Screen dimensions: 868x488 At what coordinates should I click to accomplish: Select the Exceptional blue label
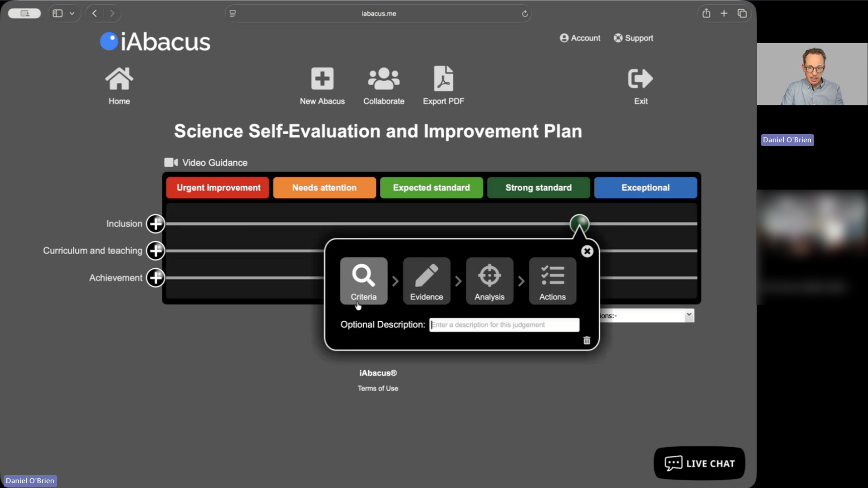coord(645,188)
